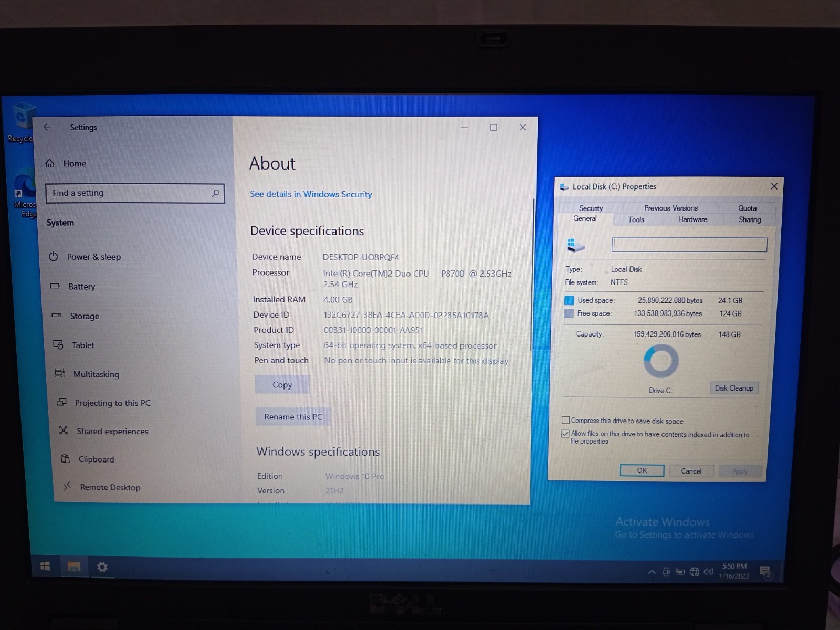Open volume speaker icon in tray

pos(708,571)
